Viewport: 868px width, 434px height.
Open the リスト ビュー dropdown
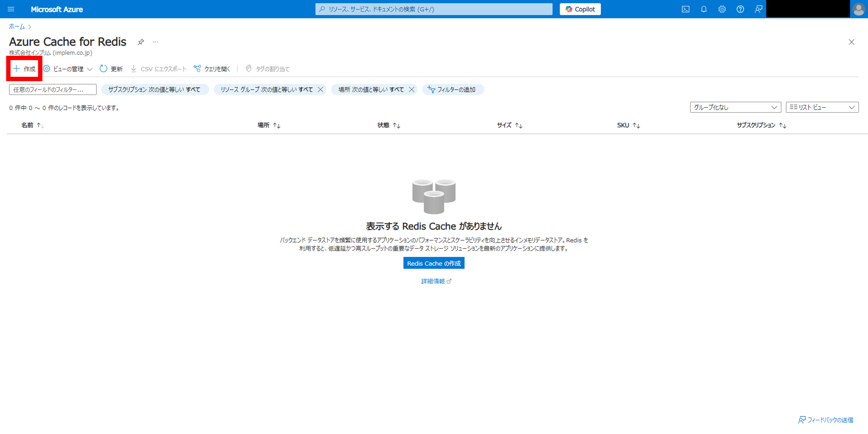pos(822,107)
